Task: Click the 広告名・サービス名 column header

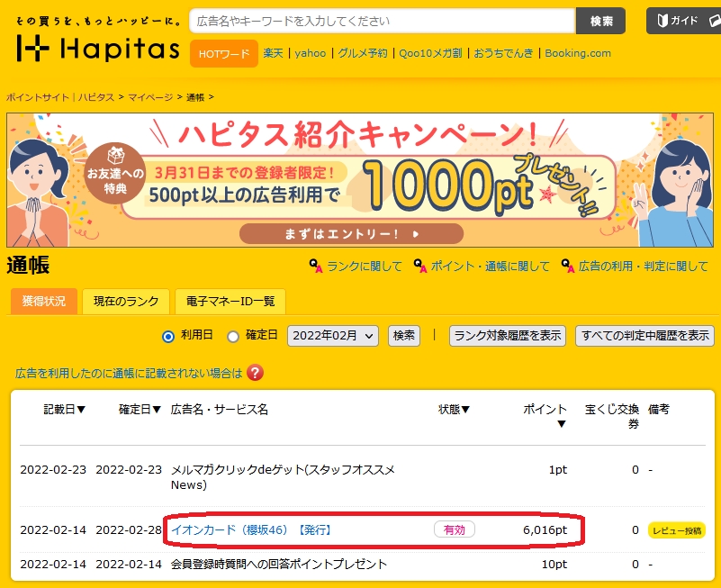Action: [x=220, y=409]
